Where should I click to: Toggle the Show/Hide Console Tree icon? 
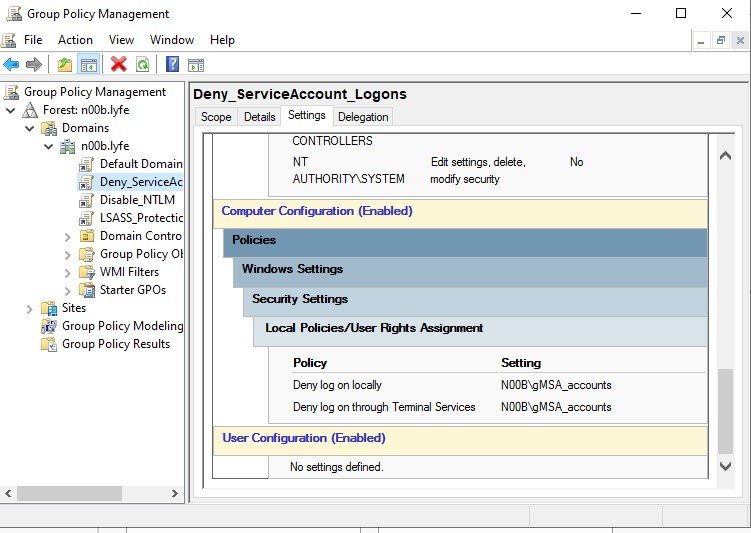pyautogui.click(x=89, y=64)
